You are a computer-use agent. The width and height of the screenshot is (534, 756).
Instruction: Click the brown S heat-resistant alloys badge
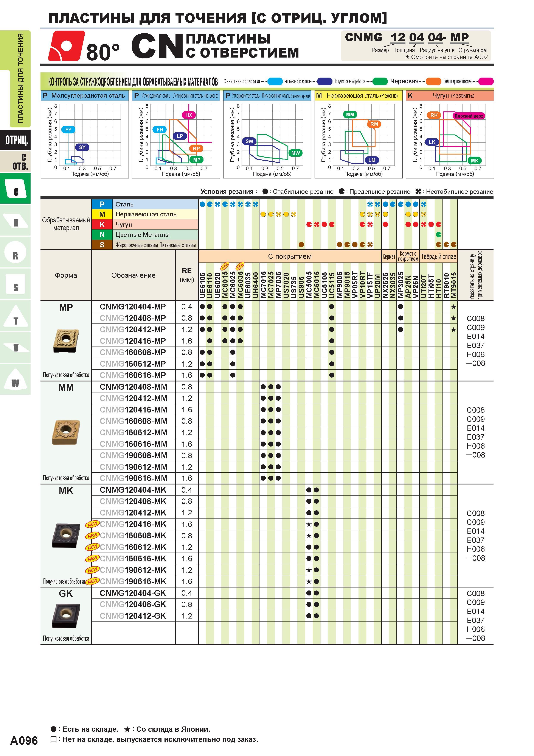(102, 245)
